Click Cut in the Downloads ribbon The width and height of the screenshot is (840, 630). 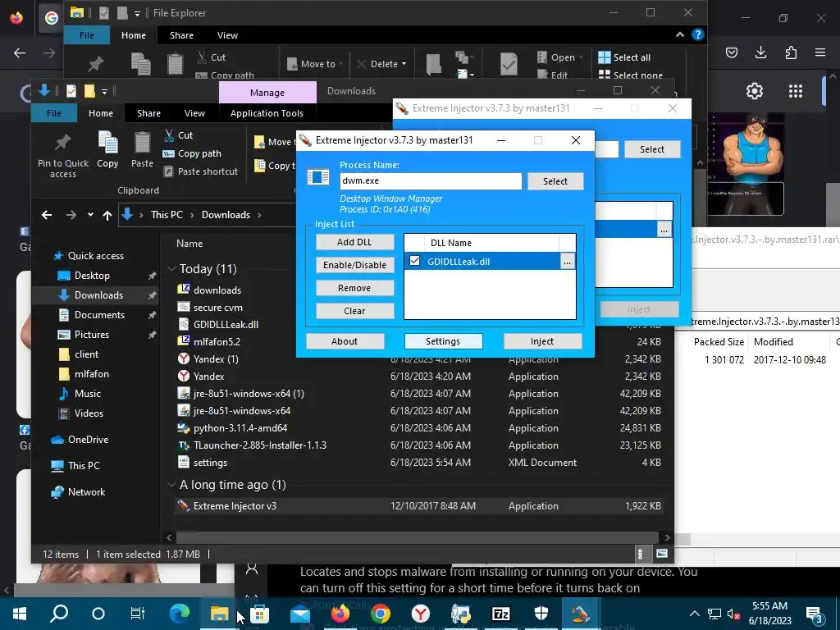click(178, 135)
